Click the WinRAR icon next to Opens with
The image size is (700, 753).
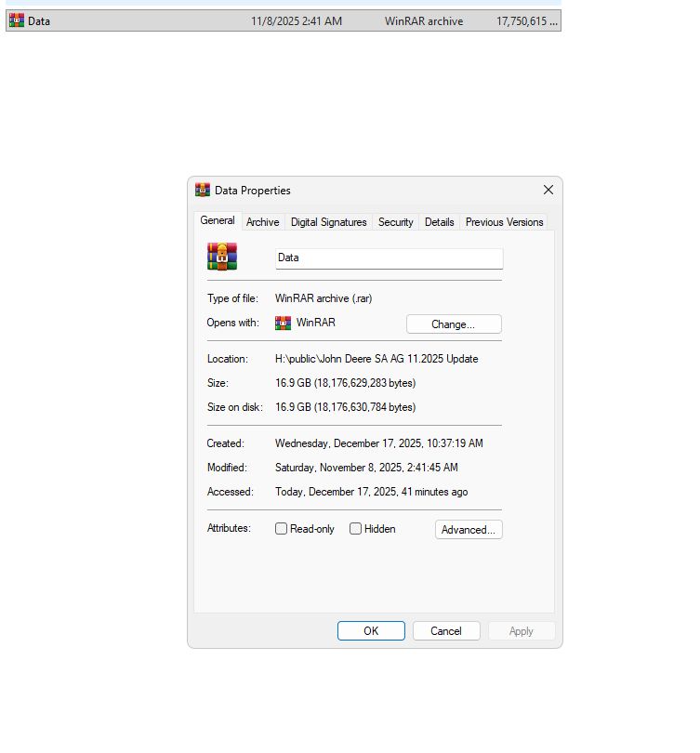coord(283,323)
